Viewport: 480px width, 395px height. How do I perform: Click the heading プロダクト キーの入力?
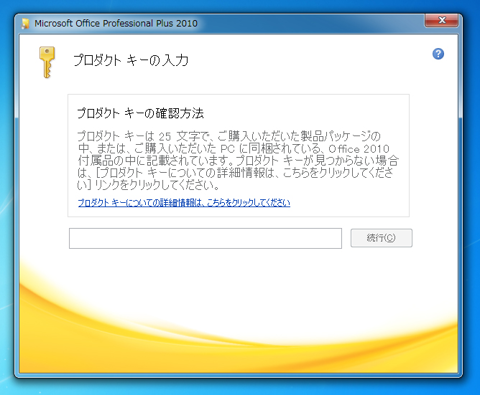(x=131, y=60)
